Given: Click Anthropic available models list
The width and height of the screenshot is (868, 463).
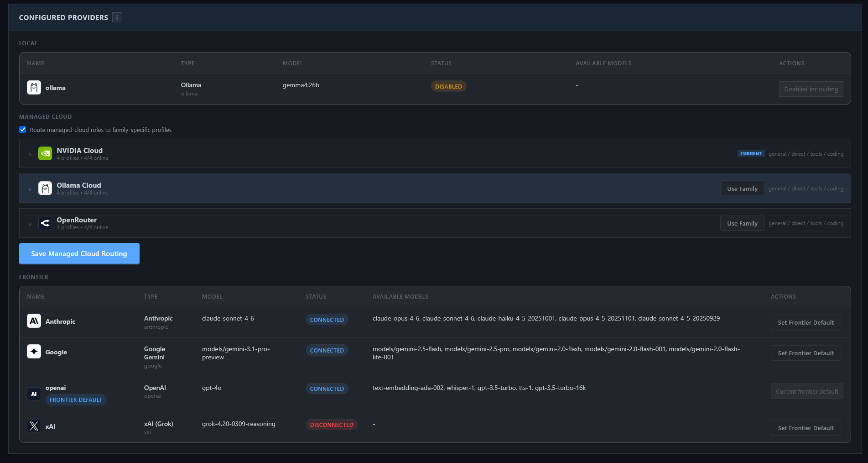Looking at the screenshot, I should coord(546,318).
